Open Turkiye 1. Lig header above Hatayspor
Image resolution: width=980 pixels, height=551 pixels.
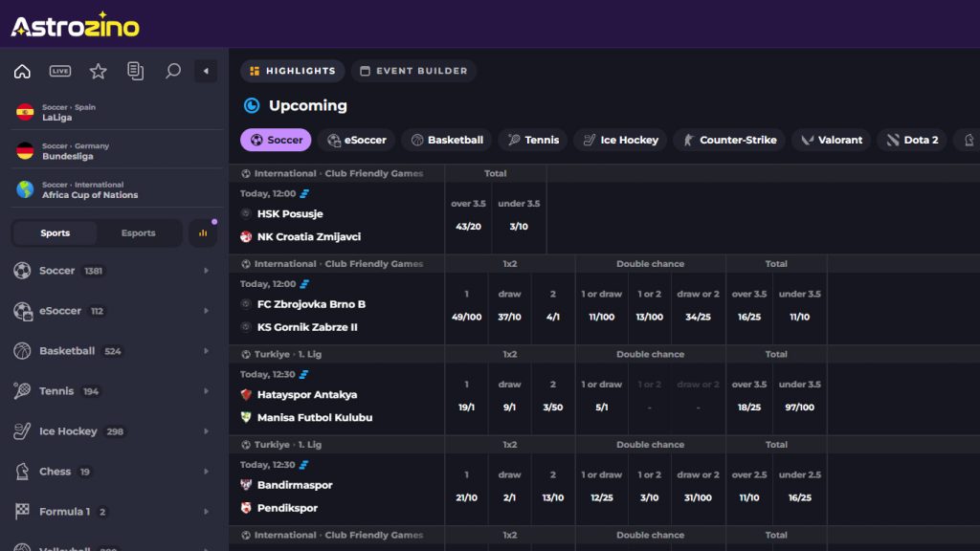[287, 354]
